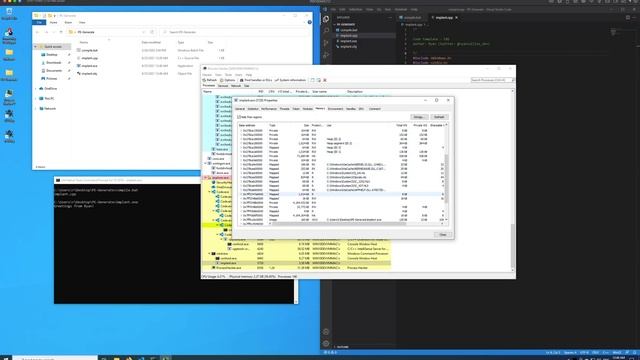The height and width of the screenshot is (360, 640).
Task: Click the Refresh button in Memory tab
Action: (x=439, y=117)
